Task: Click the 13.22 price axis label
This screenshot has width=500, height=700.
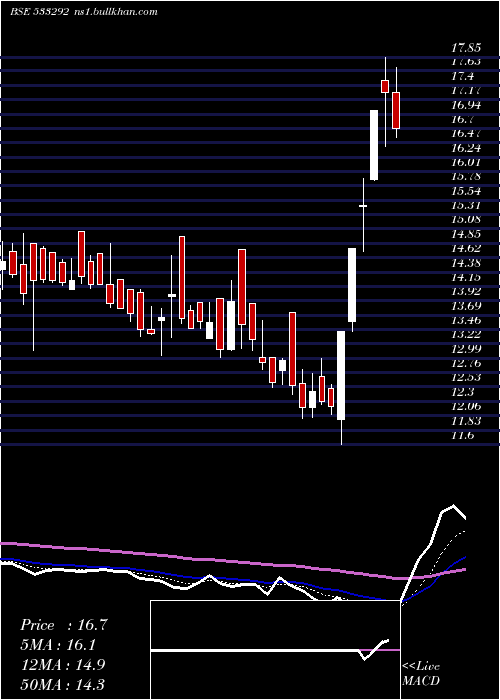Action: point(466,335)
